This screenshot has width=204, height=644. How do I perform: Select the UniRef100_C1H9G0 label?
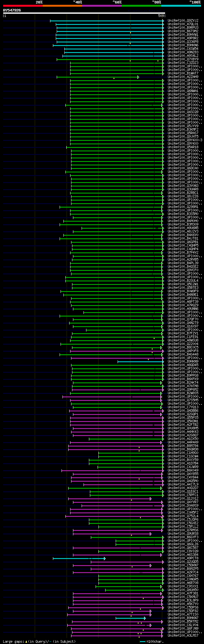[183, 453]
